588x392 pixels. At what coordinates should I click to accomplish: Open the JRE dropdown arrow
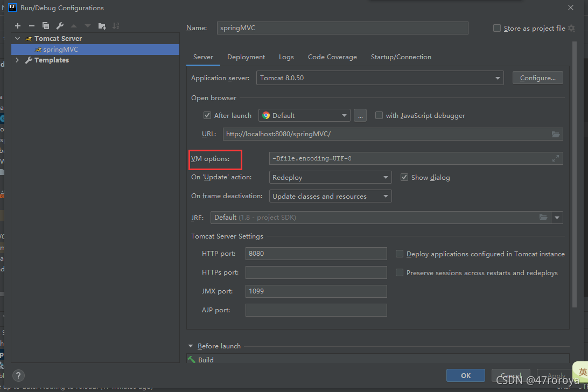point(557,218)
